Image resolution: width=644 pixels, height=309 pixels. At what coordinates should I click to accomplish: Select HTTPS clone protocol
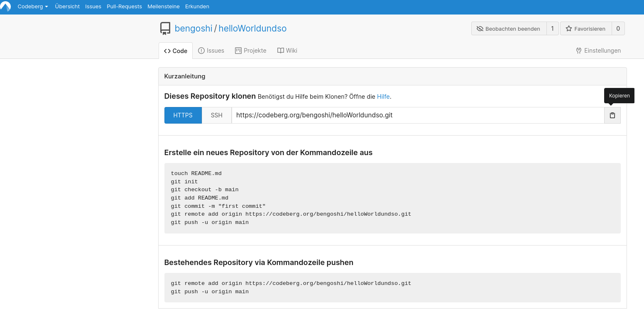coord(183,115)
